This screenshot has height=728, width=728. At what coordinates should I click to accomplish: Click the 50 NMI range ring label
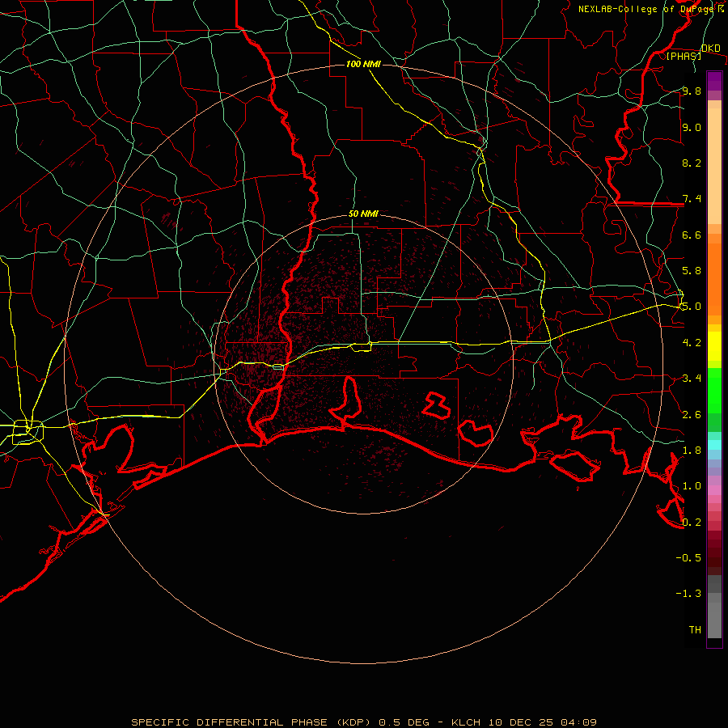(x=363, y=214)
